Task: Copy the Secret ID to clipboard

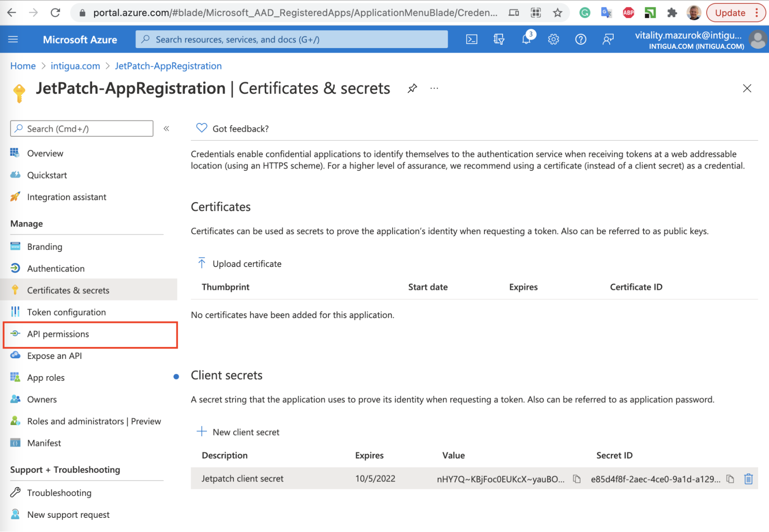Action: click(730, 479)
